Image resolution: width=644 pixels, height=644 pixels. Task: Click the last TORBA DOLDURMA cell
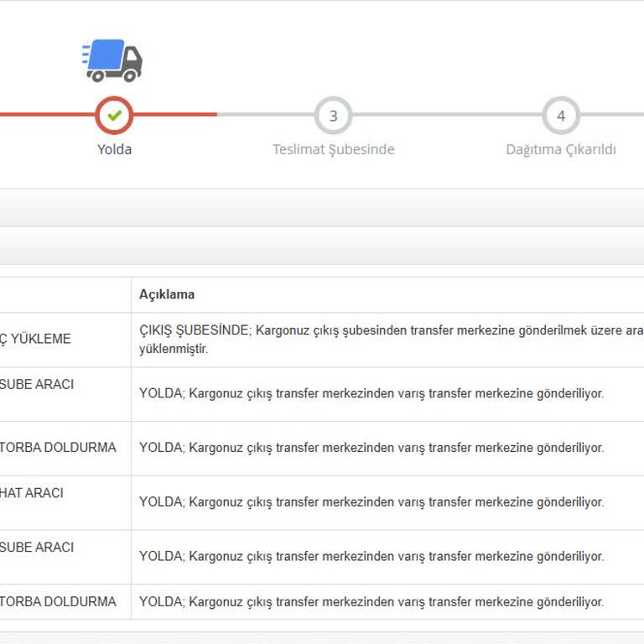[x=65, y=602]
